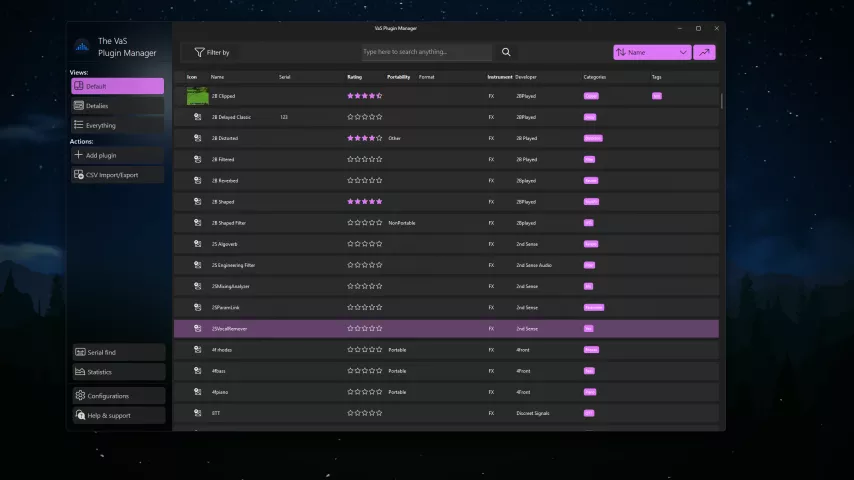Viewport: 854px width, 480px height.
Task: Click the plugin icon of 2S Algoverb
Action: tap(198, 244)
